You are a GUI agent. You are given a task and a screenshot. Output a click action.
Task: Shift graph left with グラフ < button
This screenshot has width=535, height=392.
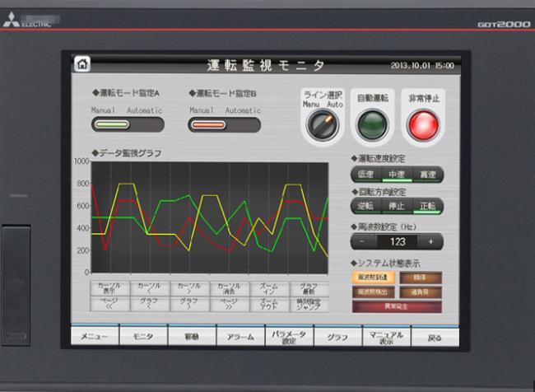[150, 304]
